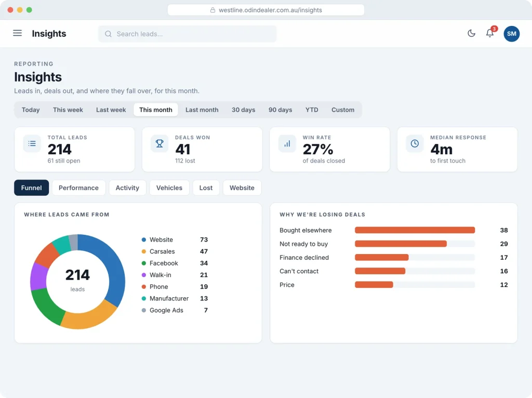The height and width of the screenshot is (398, 532).
Task: Click the Carsales orange legend dot
Action: click(x=144, y=251)
